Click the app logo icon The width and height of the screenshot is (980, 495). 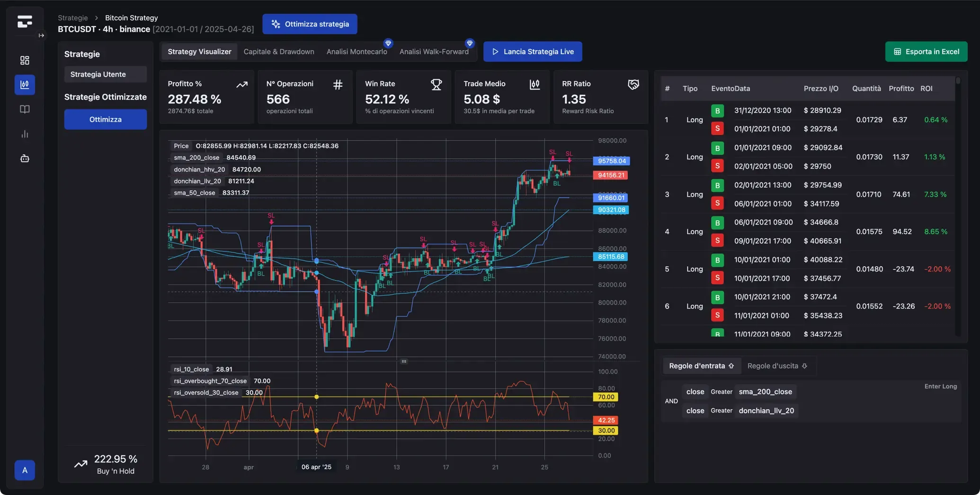tap(25, 21)
